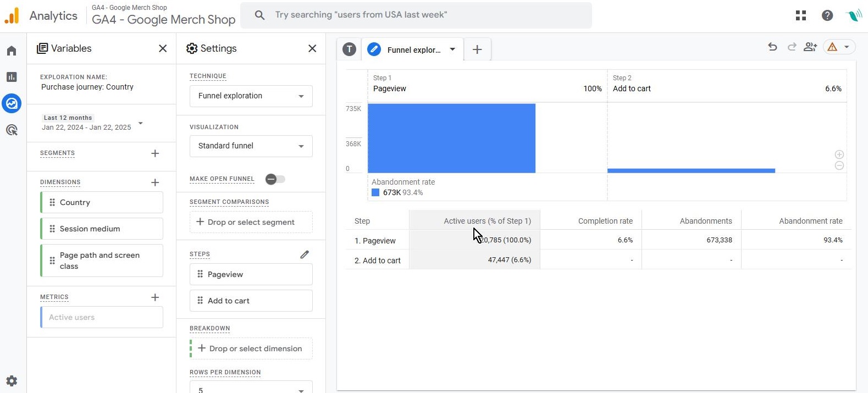
Task: Zoom out chart with the minus circle icon
Action: (839, 165)
